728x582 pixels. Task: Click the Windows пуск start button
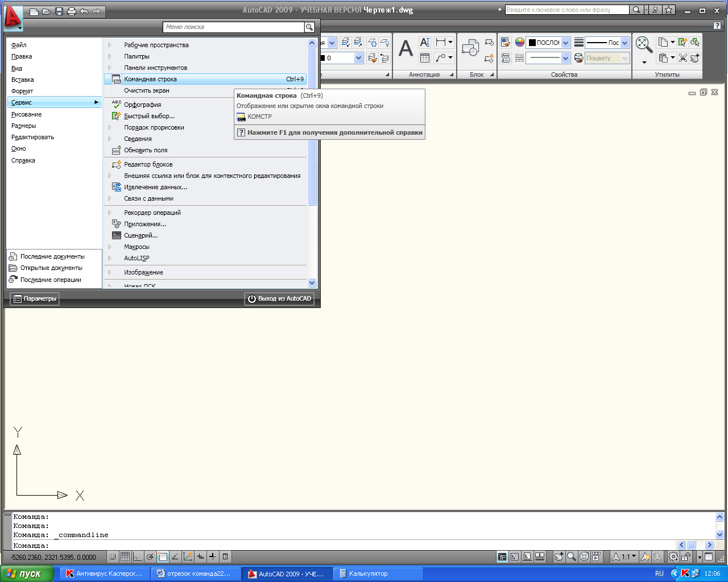[27, 573]
